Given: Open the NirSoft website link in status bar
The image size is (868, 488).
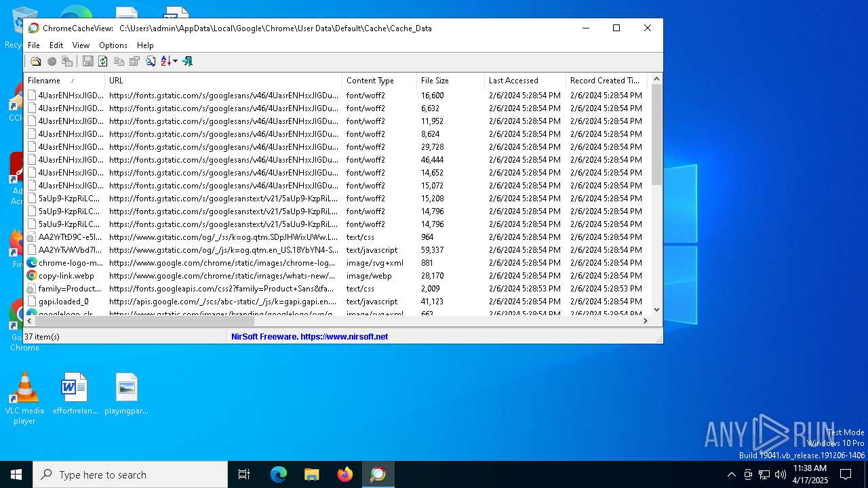Looking at the screenshot, I should tap(310, 336).
